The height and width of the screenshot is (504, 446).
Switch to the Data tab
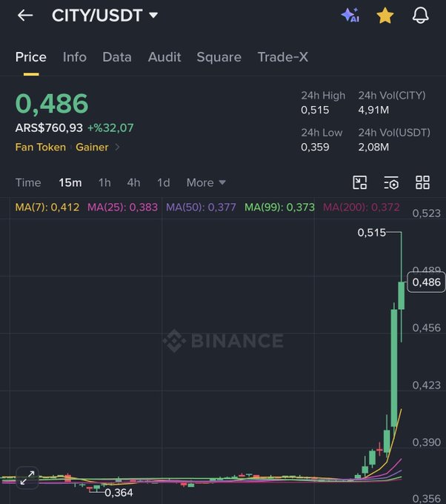[117, 57]
